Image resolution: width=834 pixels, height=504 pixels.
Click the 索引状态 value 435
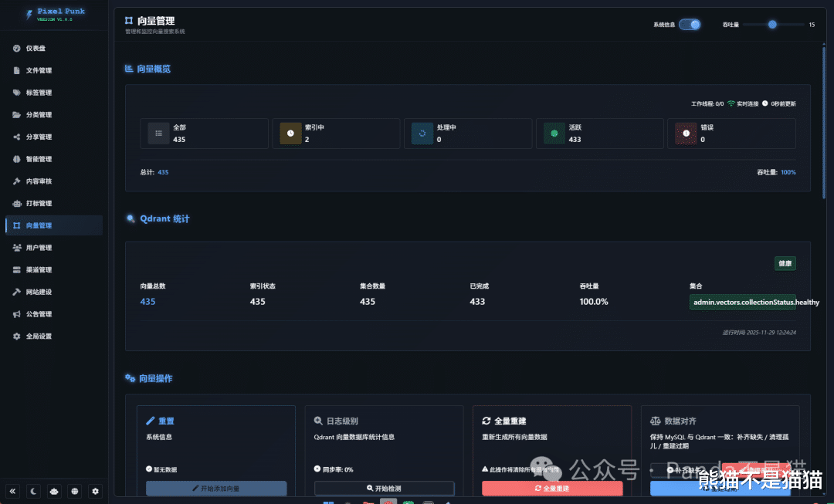tap(257, 302)
